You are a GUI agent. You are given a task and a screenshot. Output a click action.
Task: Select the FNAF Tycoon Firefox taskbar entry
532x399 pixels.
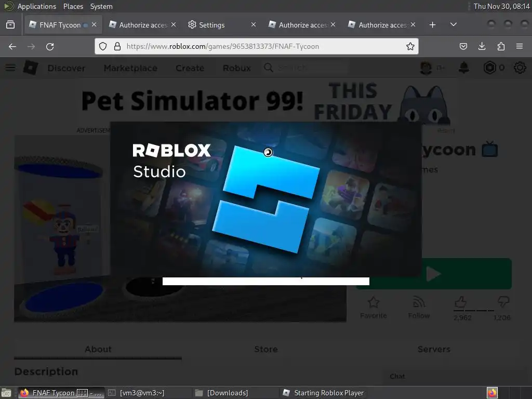[61, 393]
